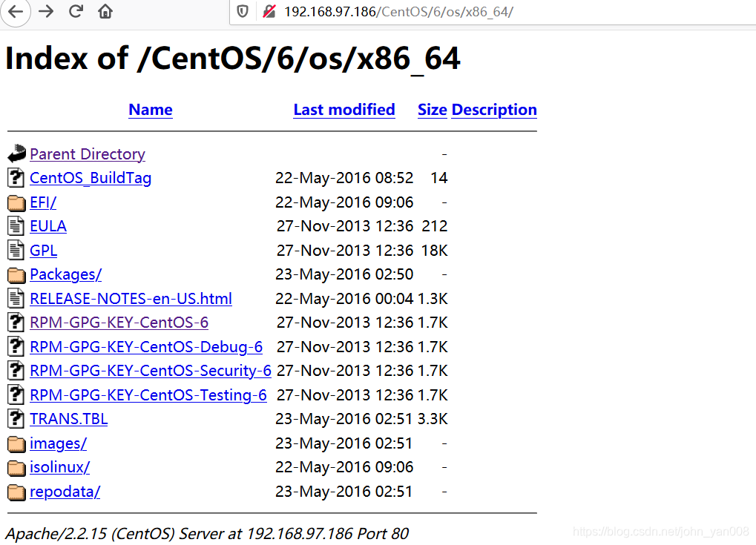Sort listing by Last modified column
756x545 pixels.
[x=344, y=110]
